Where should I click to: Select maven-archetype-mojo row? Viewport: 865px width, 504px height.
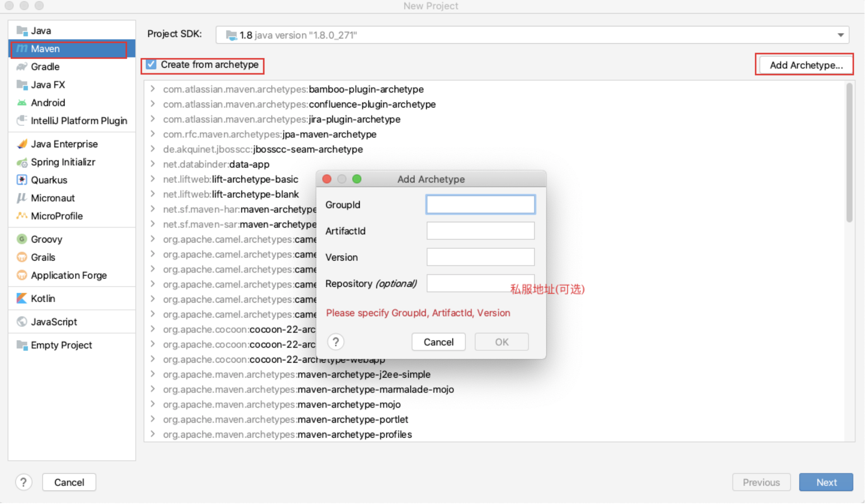494,404
